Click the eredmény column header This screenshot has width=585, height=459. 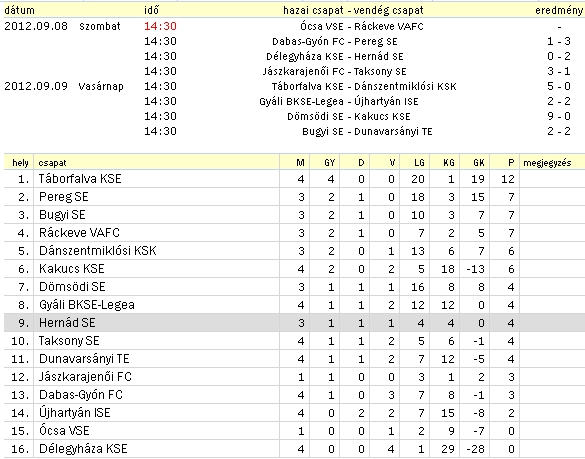pos(559,10)
